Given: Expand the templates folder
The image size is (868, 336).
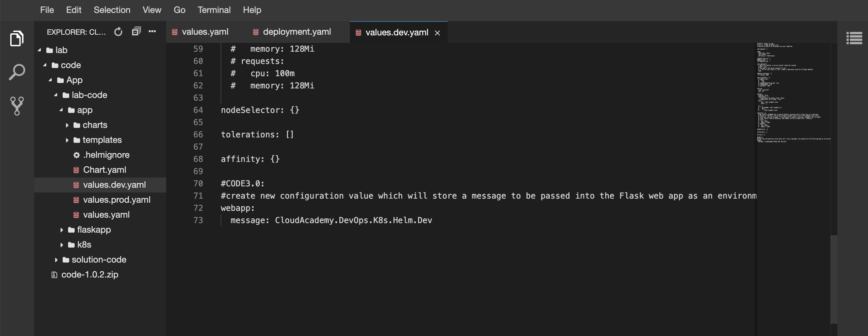Looking at the screenshot, I should [67, 140].
